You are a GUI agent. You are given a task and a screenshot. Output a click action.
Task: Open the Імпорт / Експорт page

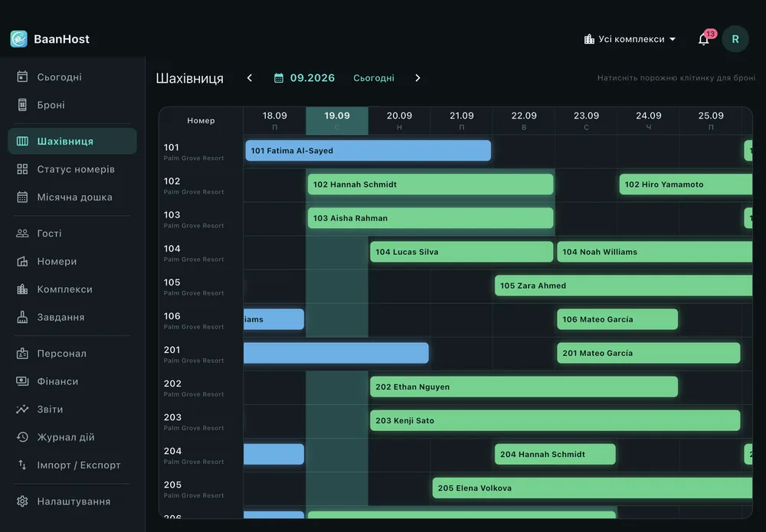click(72, 465)
